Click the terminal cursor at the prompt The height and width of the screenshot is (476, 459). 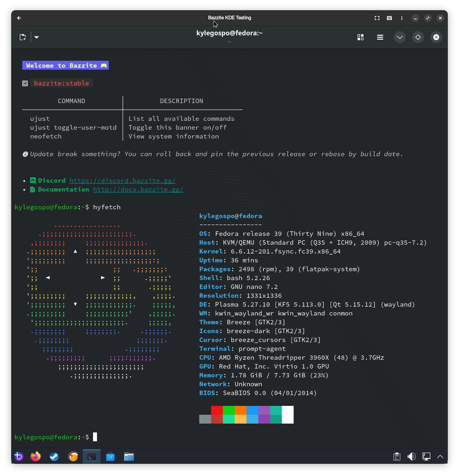tap(95, 437)
